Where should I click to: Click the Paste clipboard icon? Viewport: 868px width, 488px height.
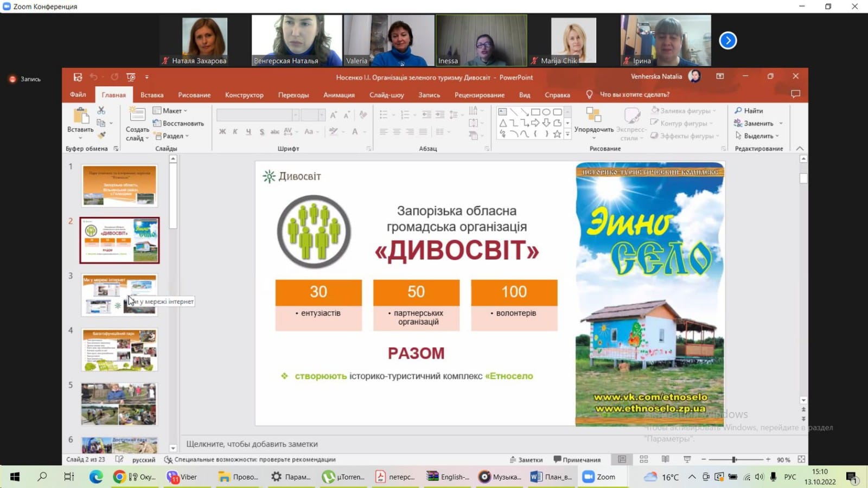tap(80, 116)
